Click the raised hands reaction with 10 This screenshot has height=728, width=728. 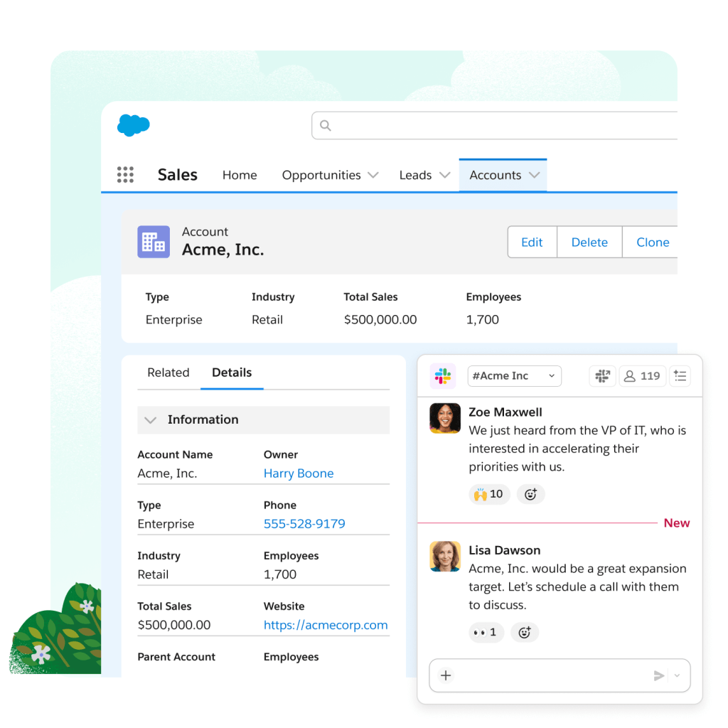489,494
